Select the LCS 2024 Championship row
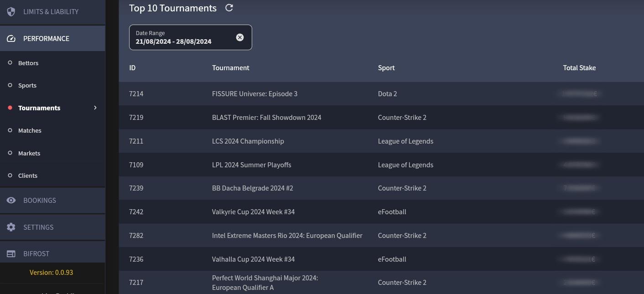The image size is (644, 294). [x=248, y=141]
